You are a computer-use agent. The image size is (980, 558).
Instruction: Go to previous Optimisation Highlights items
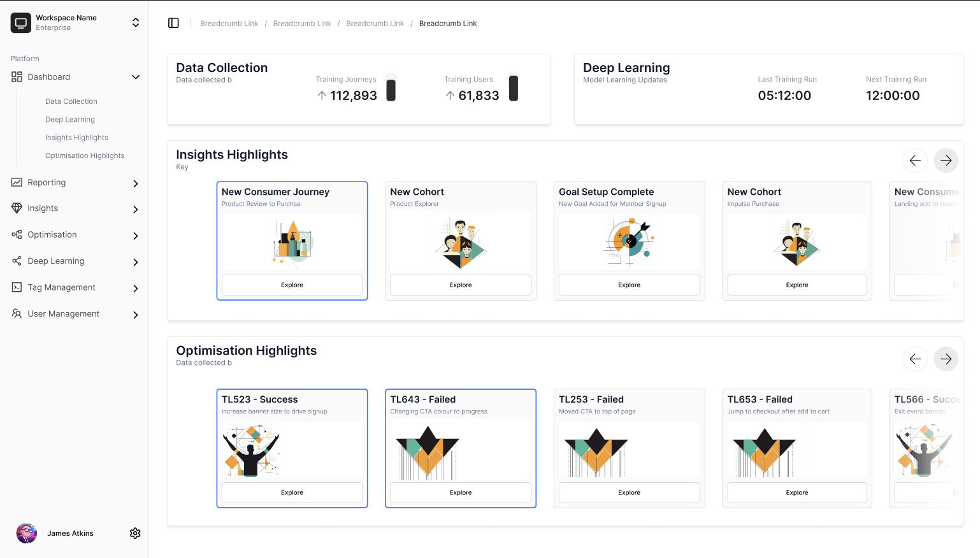click(915, 359)
